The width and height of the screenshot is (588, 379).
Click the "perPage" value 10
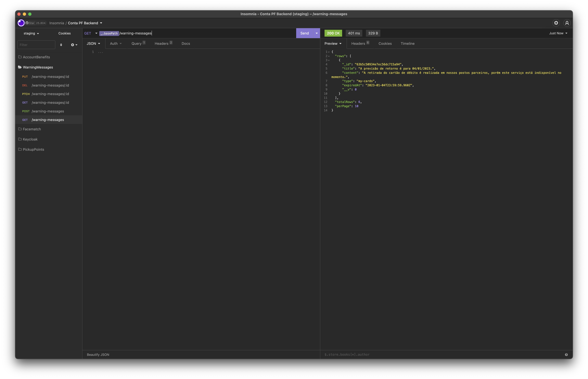coord(356,106)
